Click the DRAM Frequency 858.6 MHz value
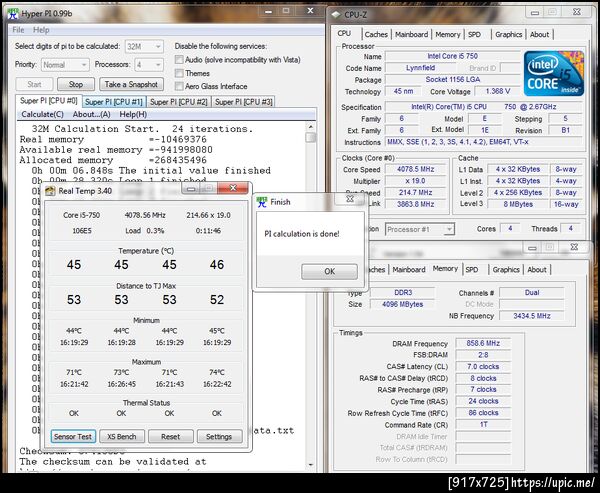 click(483, 343)
